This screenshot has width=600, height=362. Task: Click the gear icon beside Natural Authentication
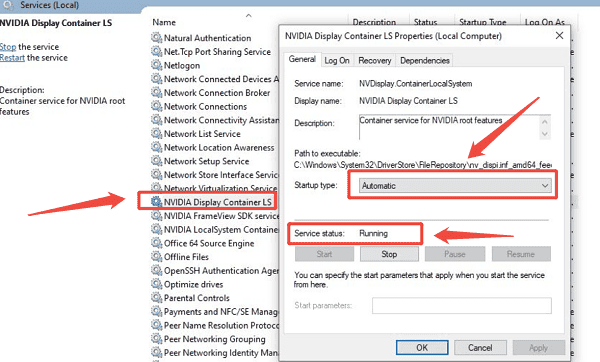(156, 38)
